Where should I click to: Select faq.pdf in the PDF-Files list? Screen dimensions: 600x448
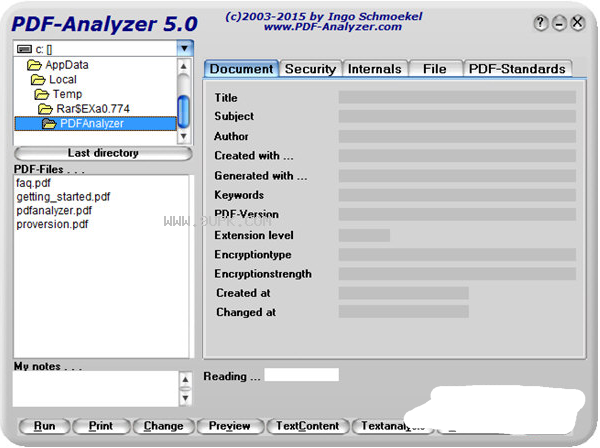(x=33, y=183)
